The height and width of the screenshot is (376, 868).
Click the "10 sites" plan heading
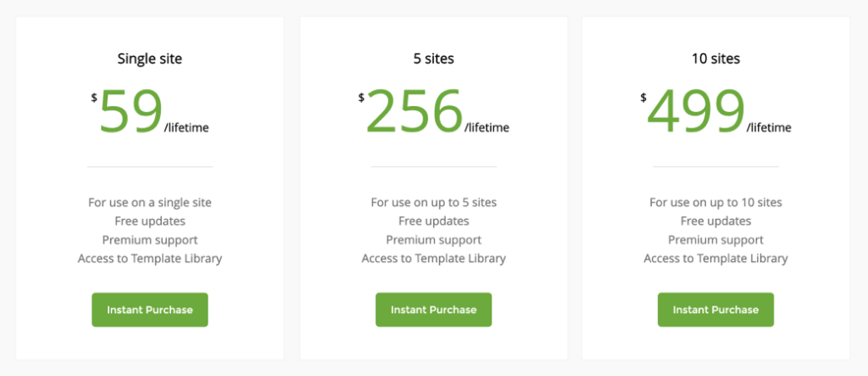click(715, 59)
